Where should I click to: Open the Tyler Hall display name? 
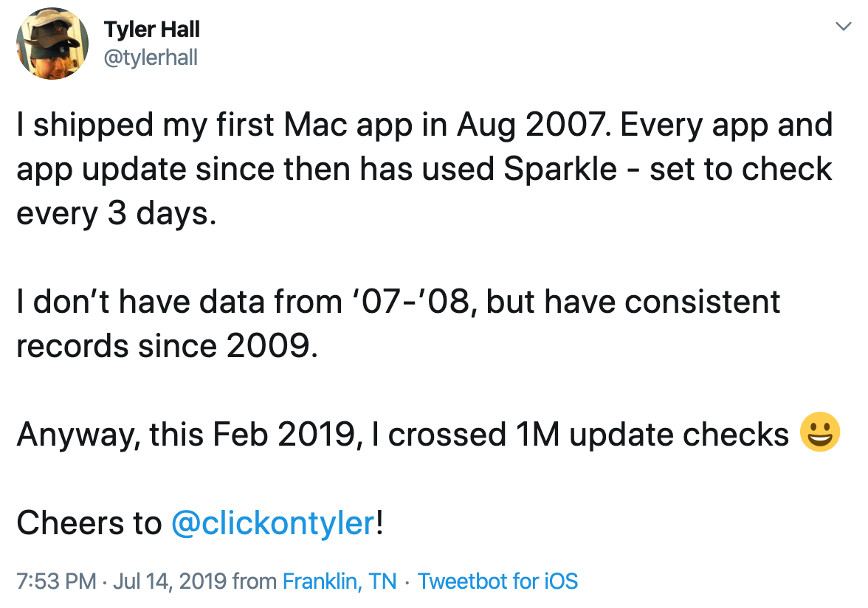(x=151, y=30)
